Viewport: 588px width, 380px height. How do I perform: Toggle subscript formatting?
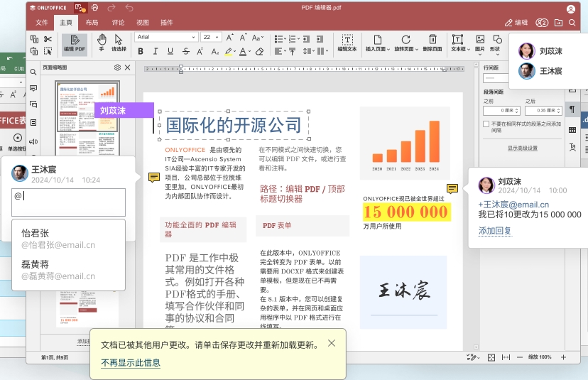coord(215,51)
